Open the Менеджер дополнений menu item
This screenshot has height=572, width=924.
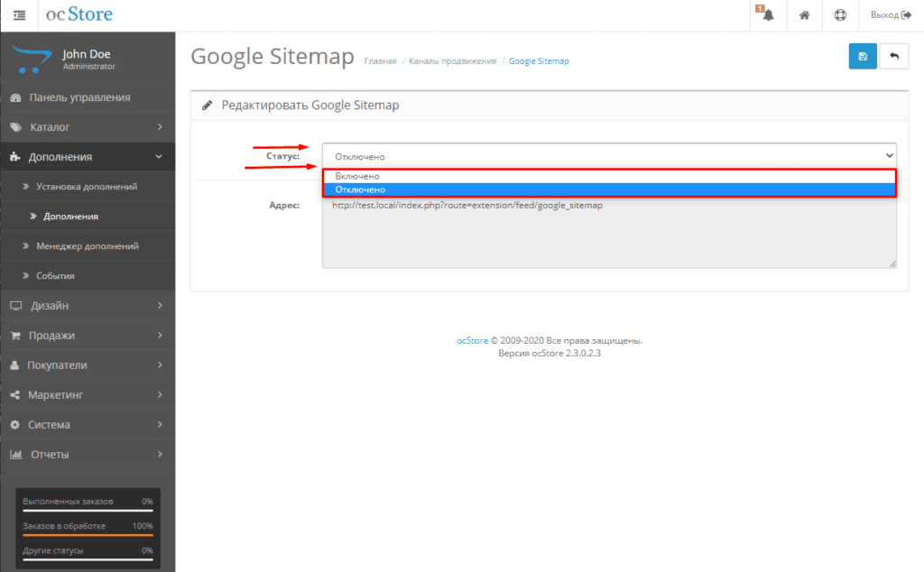(88, 245)
